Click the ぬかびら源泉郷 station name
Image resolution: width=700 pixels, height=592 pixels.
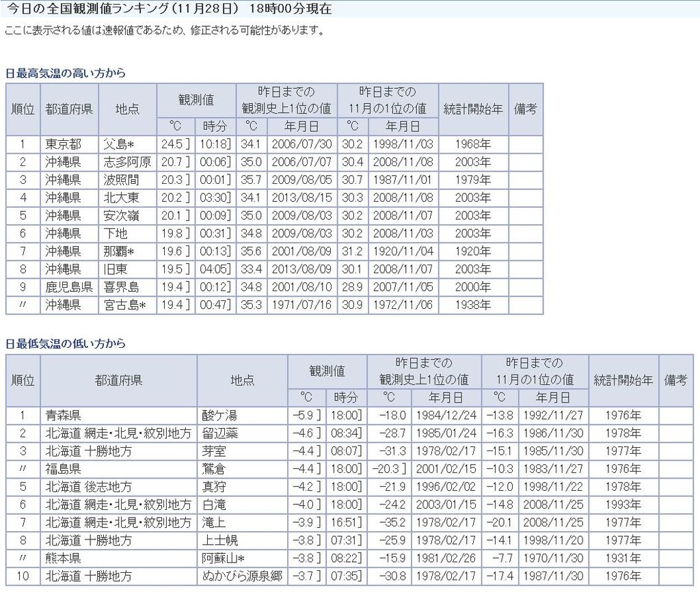point(242,576)
